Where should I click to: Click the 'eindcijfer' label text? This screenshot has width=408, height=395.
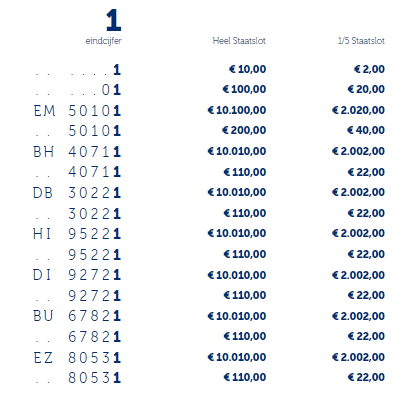tap(104, 41)
